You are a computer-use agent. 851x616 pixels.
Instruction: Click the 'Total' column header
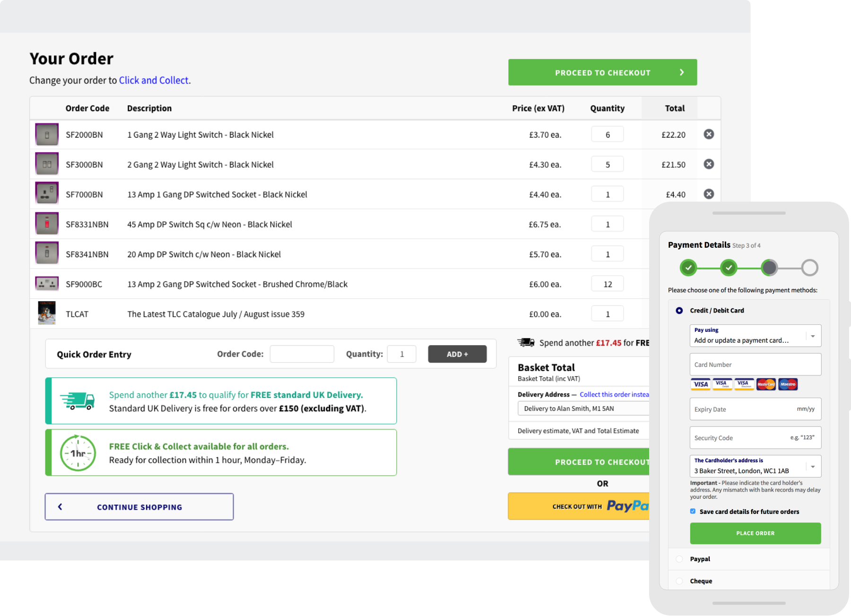675,108
